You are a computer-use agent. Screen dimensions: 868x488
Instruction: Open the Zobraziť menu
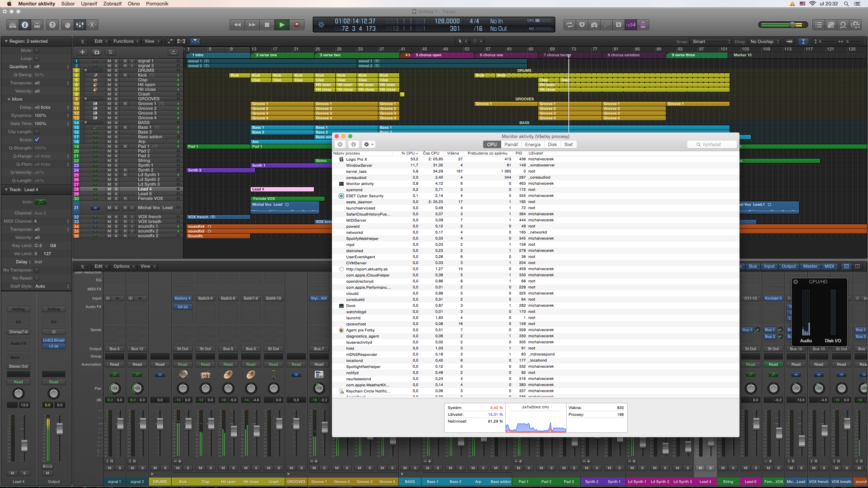[112, 4]
